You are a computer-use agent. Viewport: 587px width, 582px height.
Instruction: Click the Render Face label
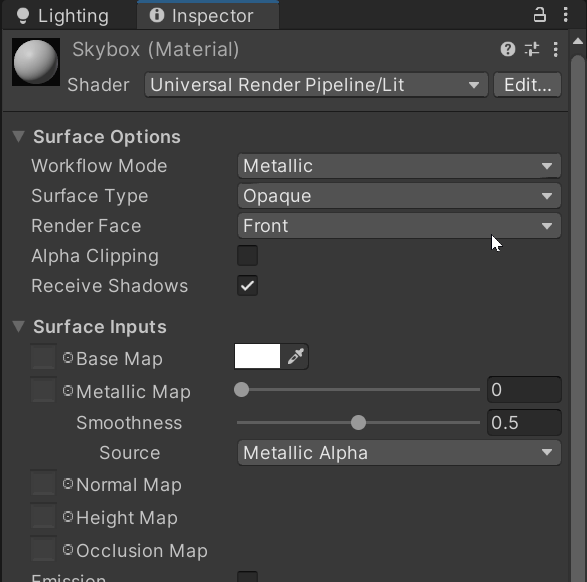pyautogui.click(x=86, y=226)
